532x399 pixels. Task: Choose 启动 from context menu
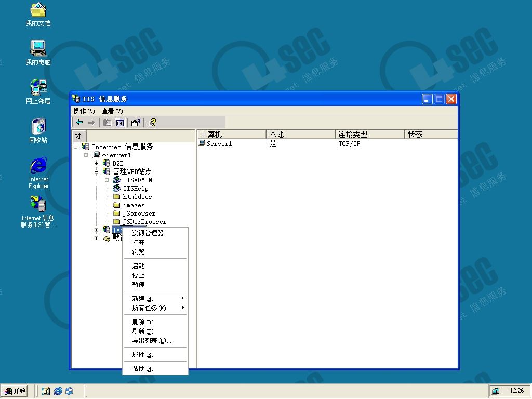[x=155, y=265]
